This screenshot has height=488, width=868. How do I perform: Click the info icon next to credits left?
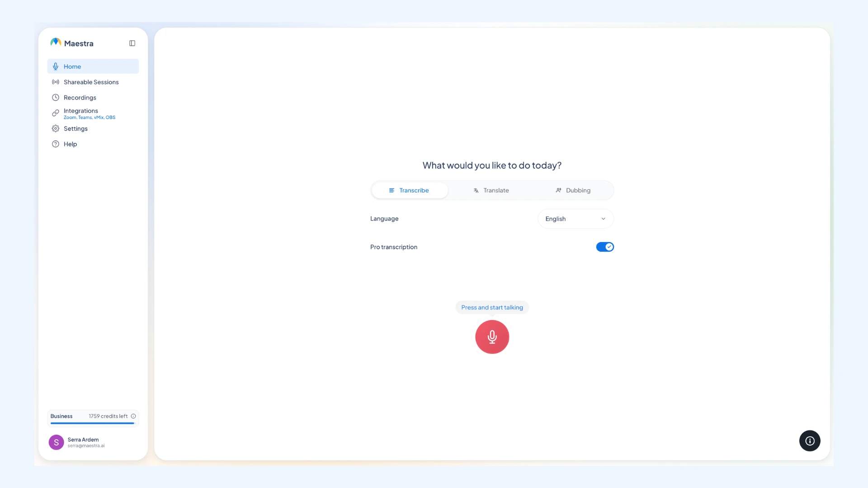133,416
